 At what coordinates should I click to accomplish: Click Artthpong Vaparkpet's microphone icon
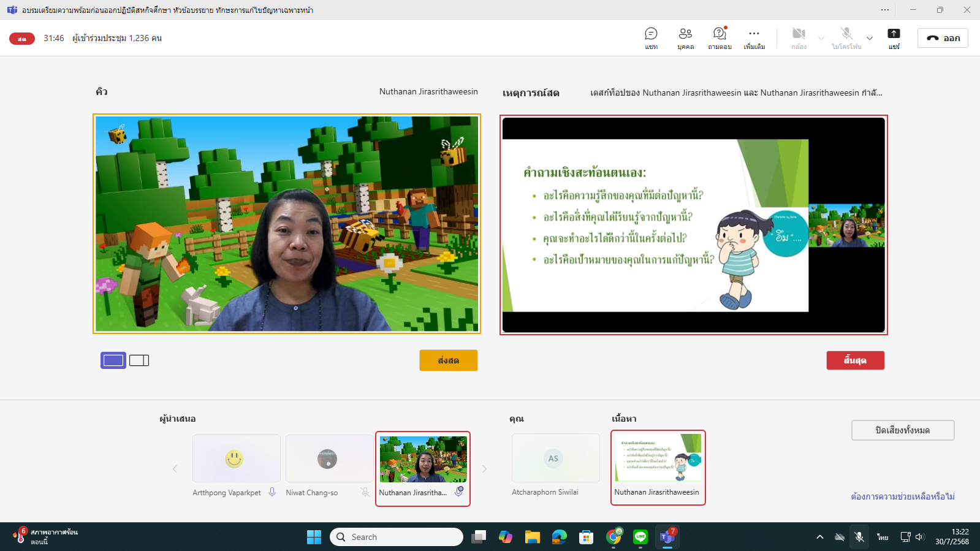[x=272, y=492]
